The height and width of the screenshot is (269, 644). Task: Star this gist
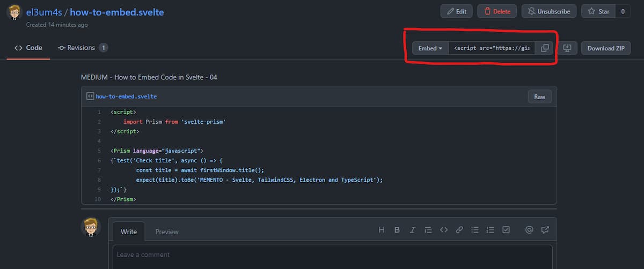[598, 11]
